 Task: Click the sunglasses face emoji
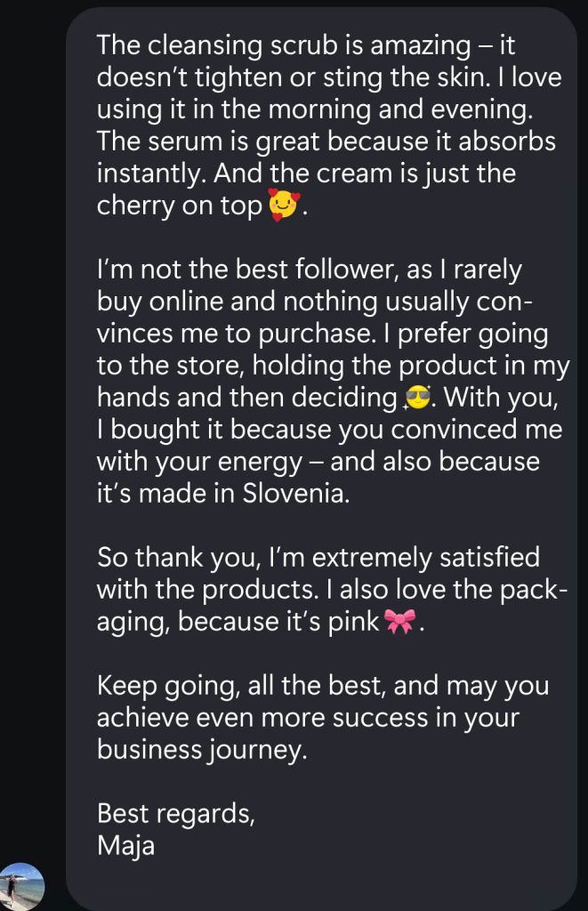[x=416, y=399]
